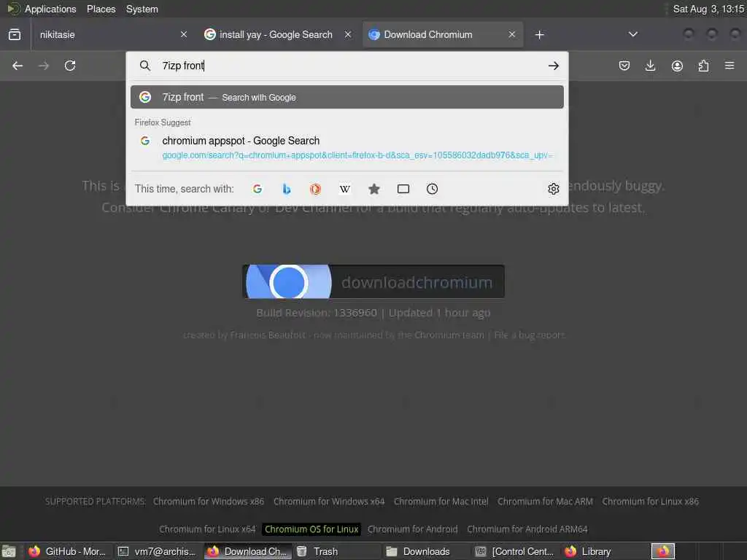The image size is (747, 560).
Task: Click the File a bug report link
Action: 530,335
